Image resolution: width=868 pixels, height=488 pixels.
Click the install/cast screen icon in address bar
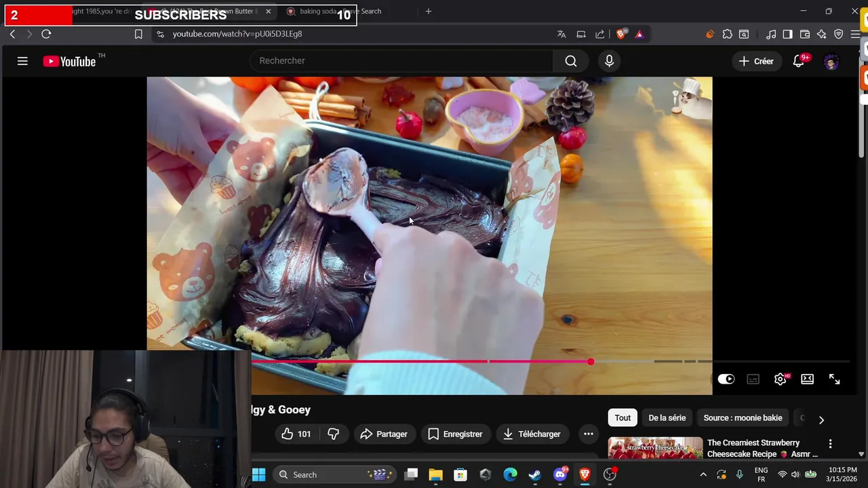[x=581, y=34]
